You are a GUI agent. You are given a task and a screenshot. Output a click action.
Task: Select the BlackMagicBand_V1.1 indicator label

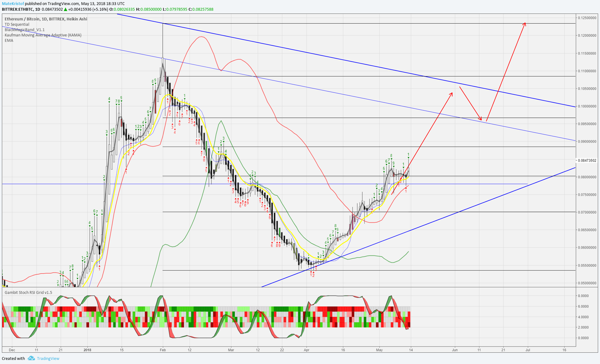(25, 30)
